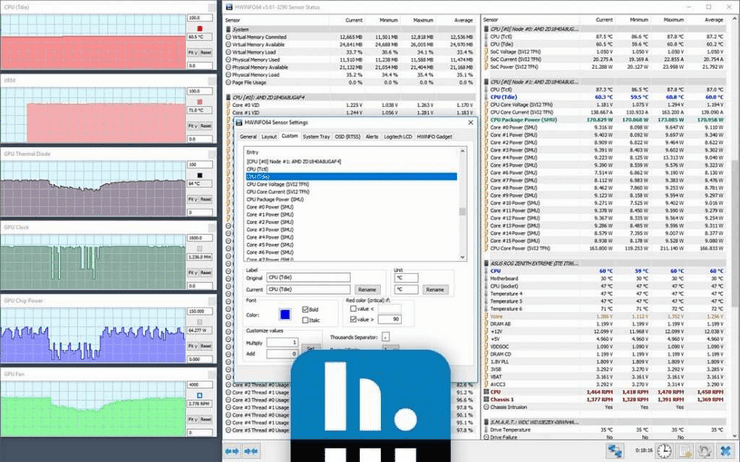740x462 pixels.
Task: Click the HWiNFO64 Sensor Status title icon
Action: [x=229, y=7]
